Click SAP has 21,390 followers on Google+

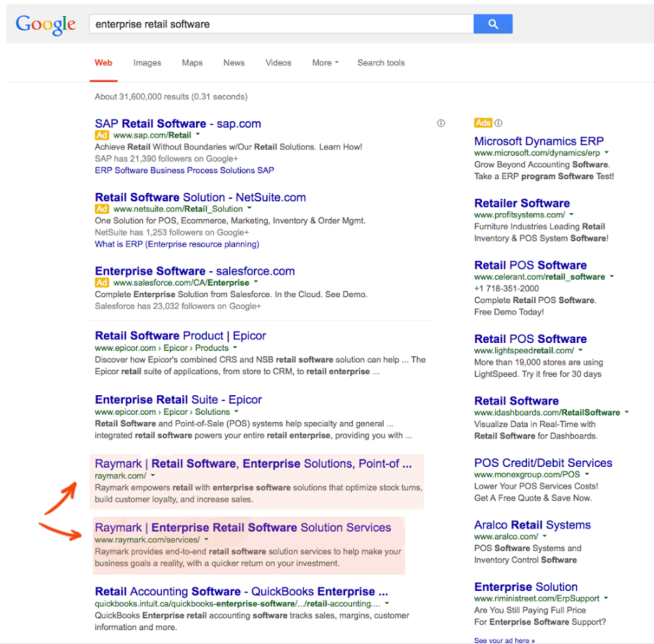167,158
